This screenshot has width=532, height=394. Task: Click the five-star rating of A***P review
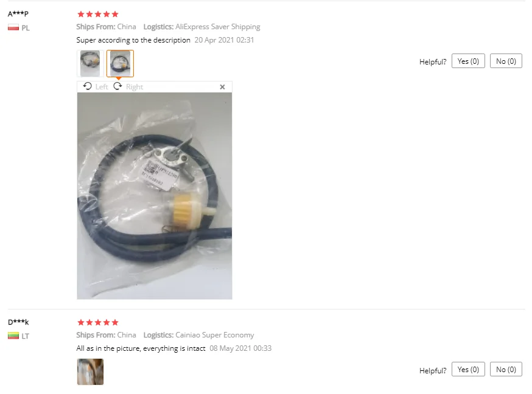tap(98, 14)
